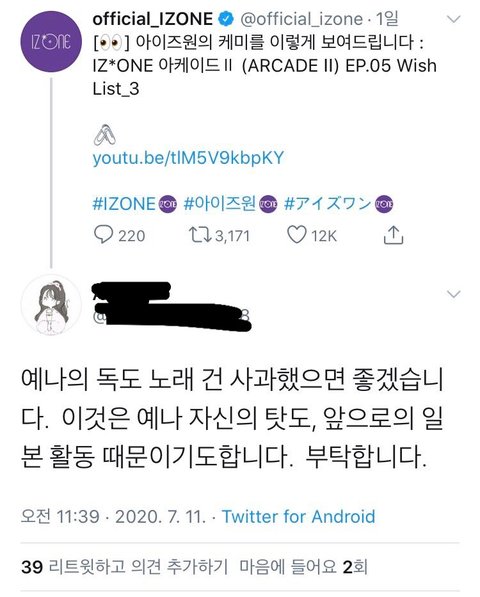The width and height of the screenshot is (480, 597).
Task: Expand the chevron menu on the IZONE tweet
Action: click(453, 19)
